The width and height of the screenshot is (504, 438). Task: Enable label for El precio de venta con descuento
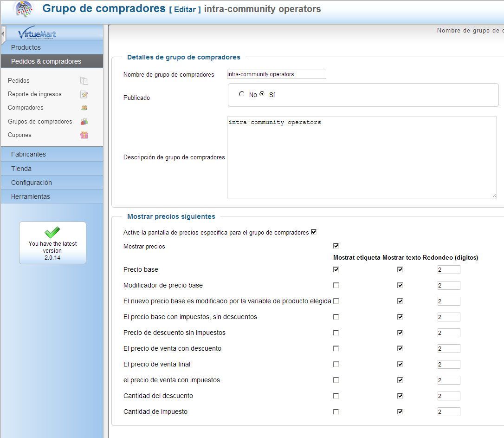[336, 348]
